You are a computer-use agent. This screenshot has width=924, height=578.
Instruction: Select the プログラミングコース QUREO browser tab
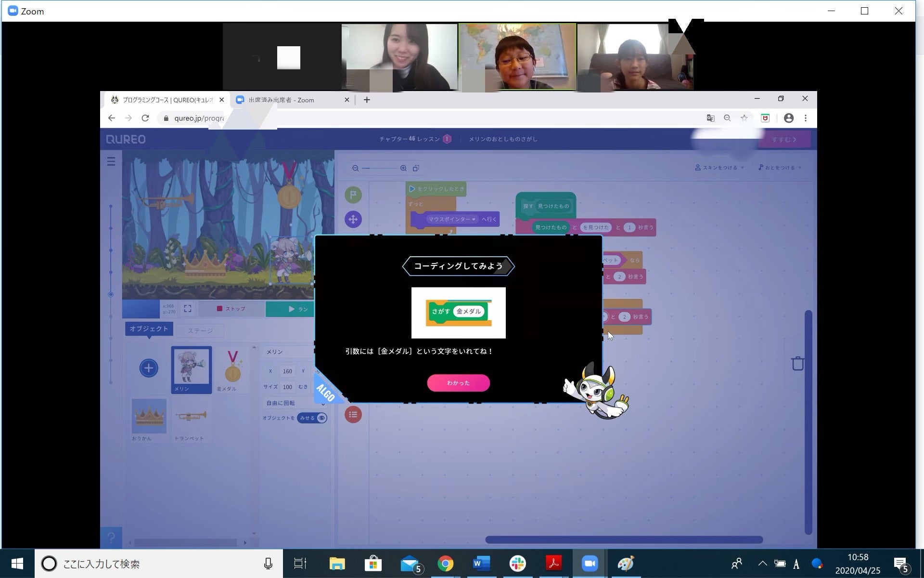(x=166, y=100)
